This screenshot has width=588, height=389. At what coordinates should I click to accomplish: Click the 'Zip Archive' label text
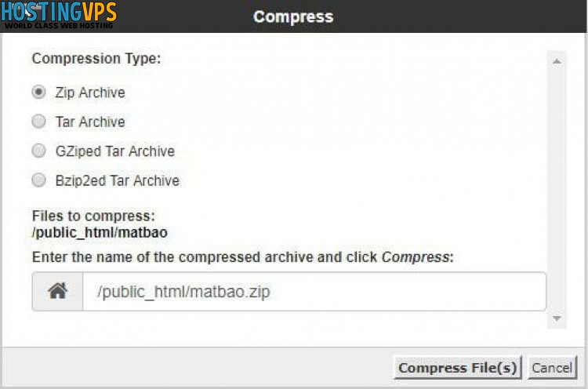tap(90, 93)
